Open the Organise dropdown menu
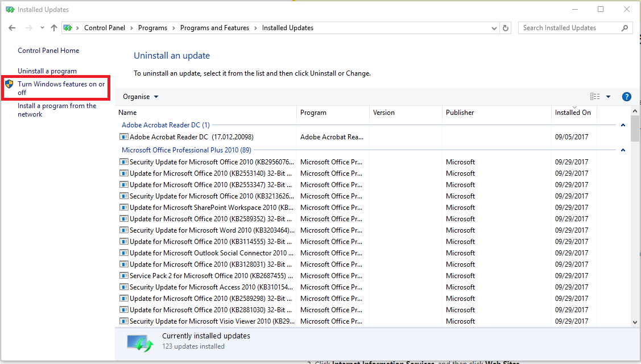This screenshot has height=364, width=641. (140, 97)
